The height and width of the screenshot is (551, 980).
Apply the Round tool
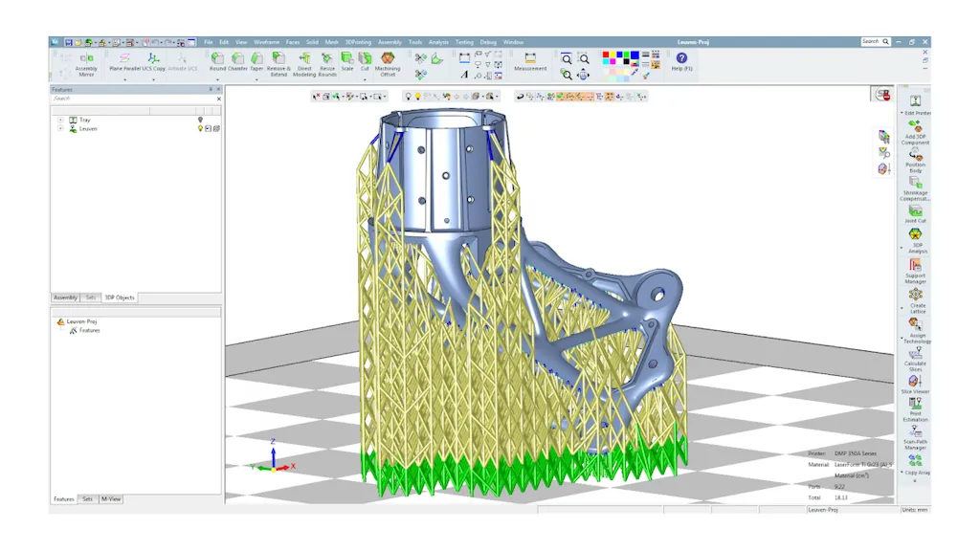pyautogui.click(x=217, y=62)
